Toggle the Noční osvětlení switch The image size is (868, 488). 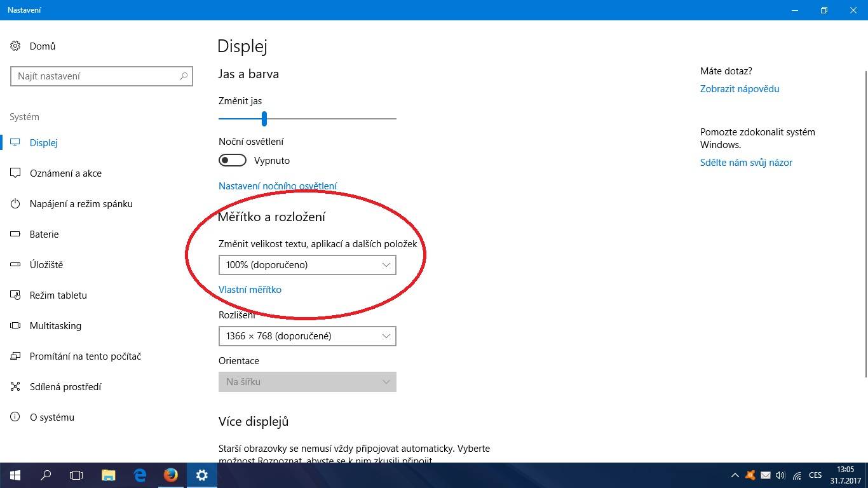coord(233,161)
